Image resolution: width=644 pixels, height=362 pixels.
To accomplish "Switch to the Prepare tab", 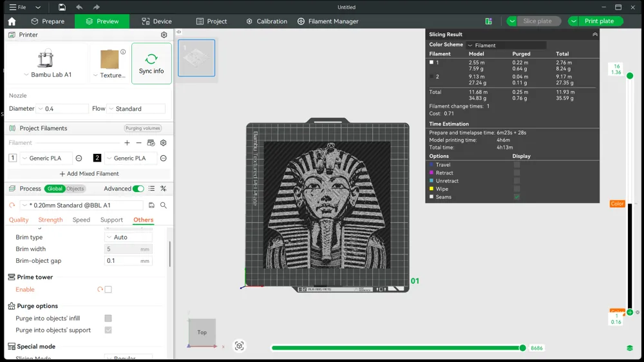I will (x=48, y=21).
